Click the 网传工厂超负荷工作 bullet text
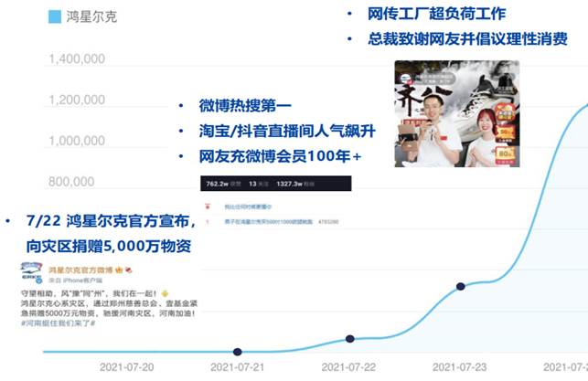 pyautogui.click(x=436, y=14)
